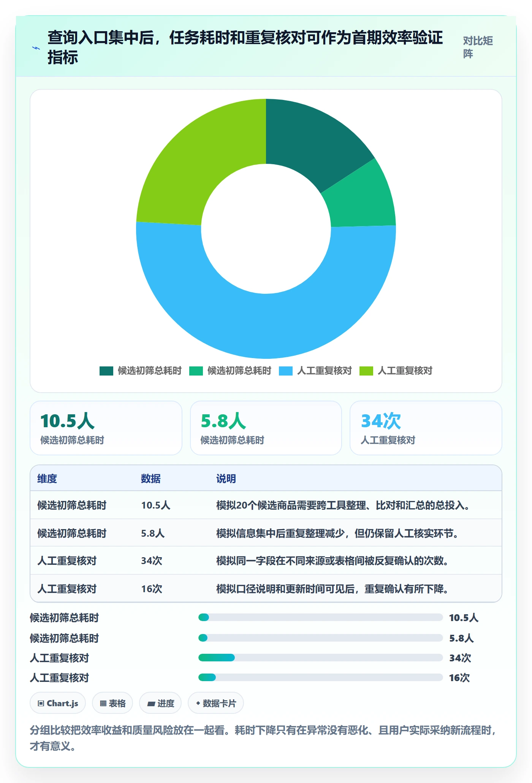Click the 数据 column header
Screen dimensions: 532x783
(151, 479)
